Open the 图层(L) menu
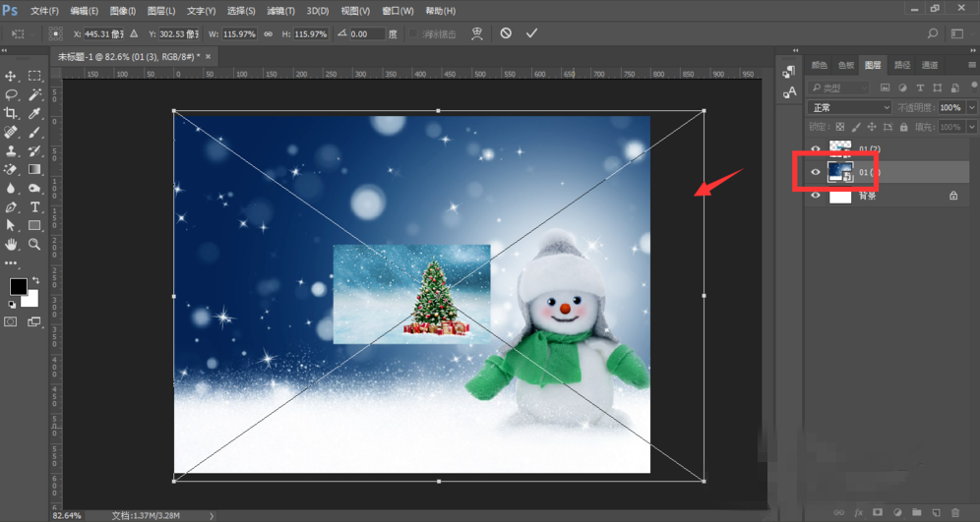Viewport: 980px width, 522px height. pyautogui.click(x=161, y=11)
